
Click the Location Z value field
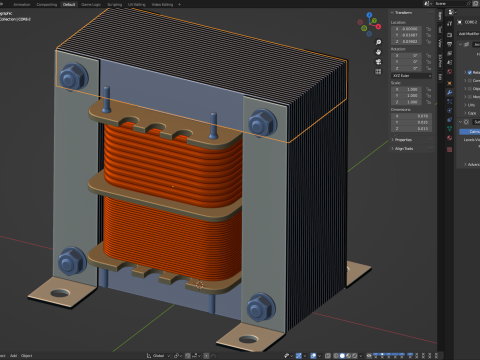click(407, 42)
